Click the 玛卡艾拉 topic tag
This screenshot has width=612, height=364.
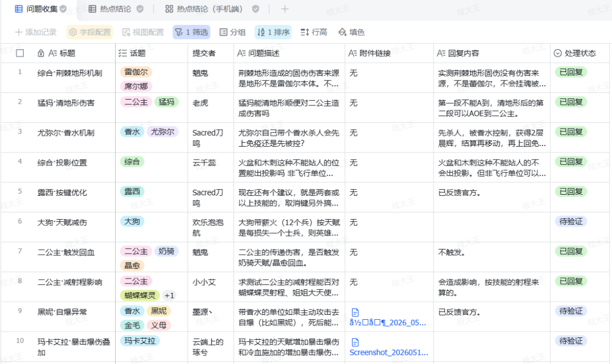pyautogui.click(x=140, y=341)
